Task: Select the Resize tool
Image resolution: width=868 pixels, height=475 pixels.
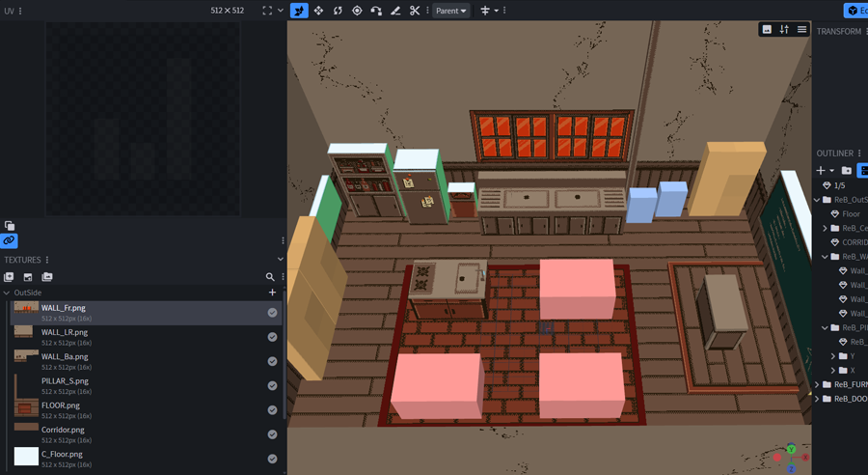Action: coord(318,11)
